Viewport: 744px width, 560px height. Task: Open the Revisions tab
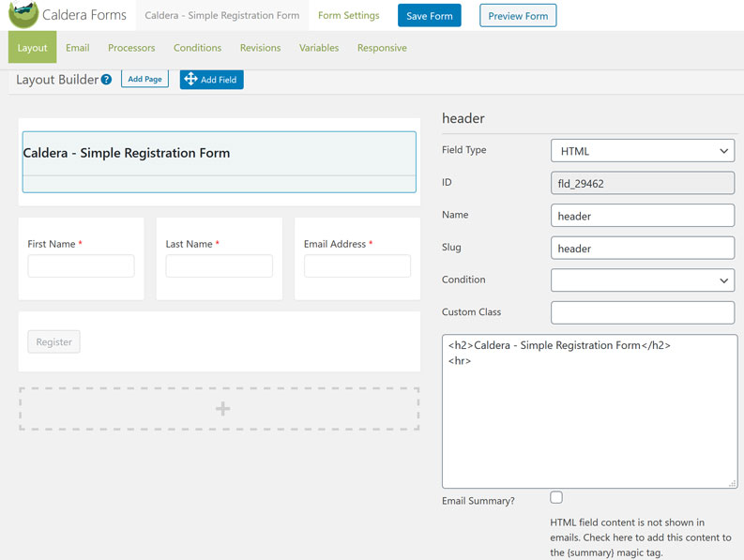260,48
